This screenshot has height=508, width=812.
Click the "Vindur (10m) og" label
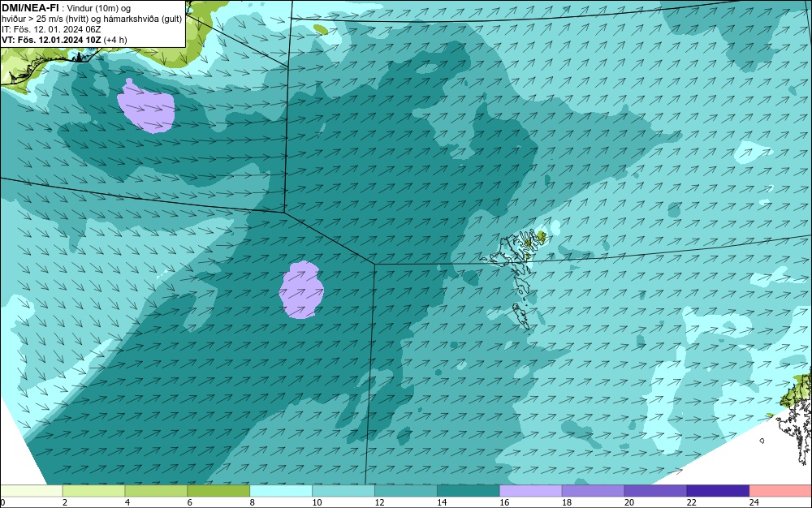[99, 8]
